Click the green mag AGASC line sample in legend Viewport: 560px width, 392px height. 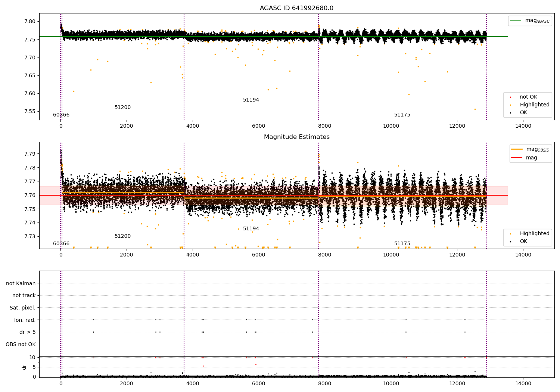[516, 21]
